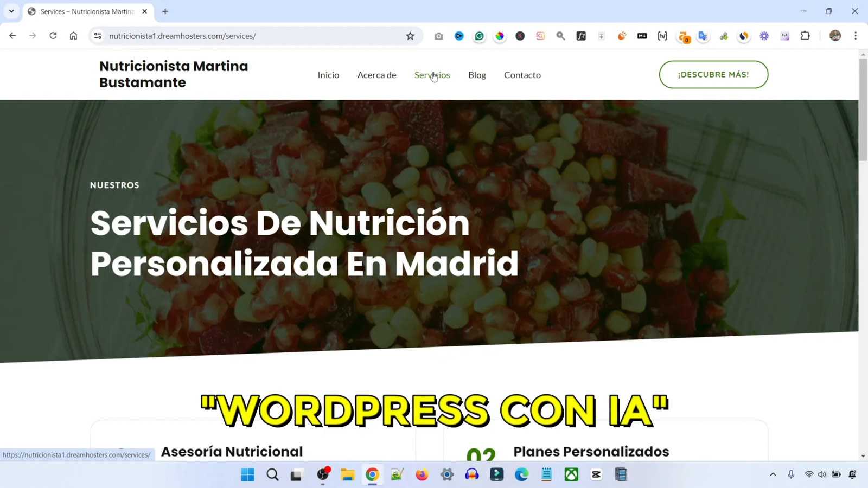Open Firefox from the taskbar
This screenshot has height=488, width=868.
[x=421, y=474]
